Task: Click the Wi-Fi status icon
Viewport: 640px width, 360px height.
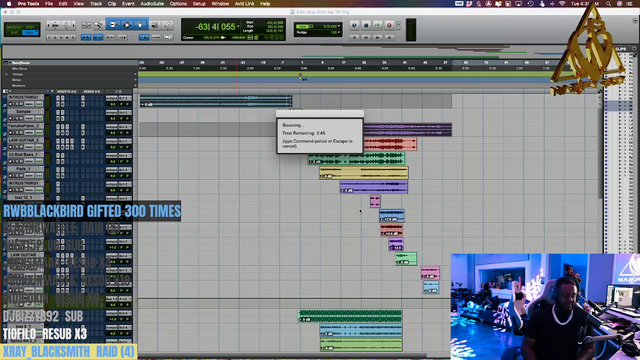Action: 562,4
